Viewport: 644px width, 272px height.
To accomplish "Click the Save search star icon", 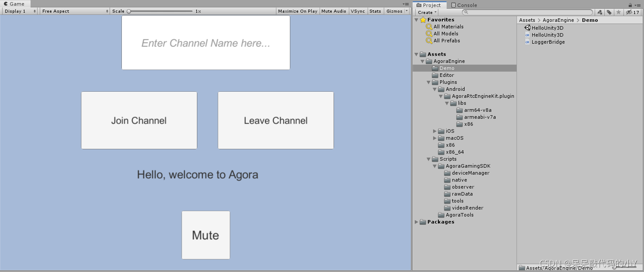I will click(x=618, y=12).
